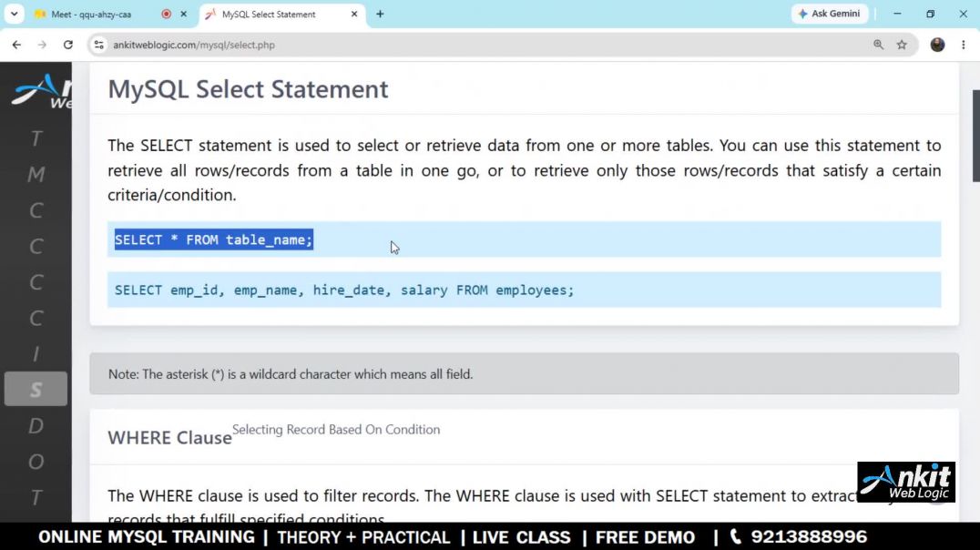Click the SELECT emp_id, emp_name code line
This screenshot has width=980, height=550.
343,290
